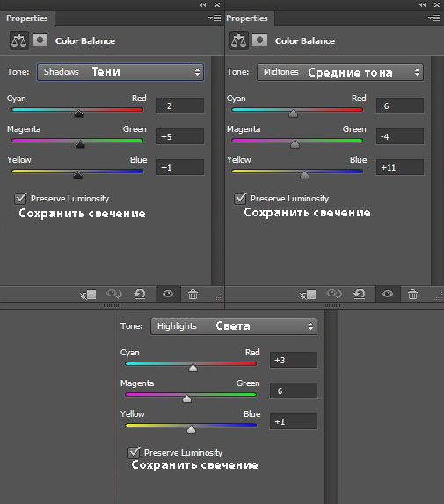Click the Yellow-Blue slider handle in Midtones

304,175
